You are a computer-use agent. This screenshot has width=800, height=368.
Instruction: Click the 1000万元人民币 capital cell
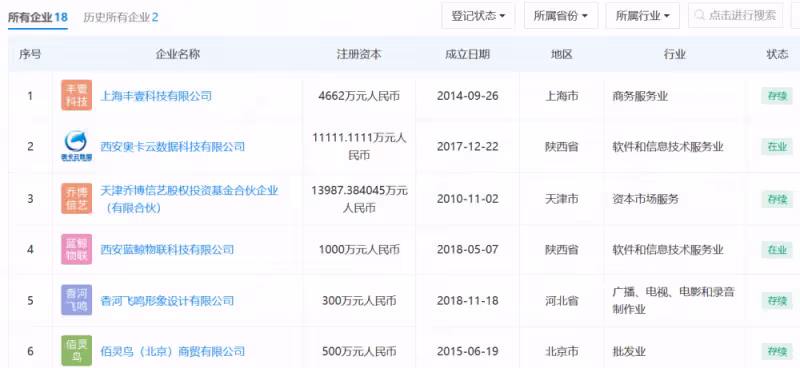point(359,250)
